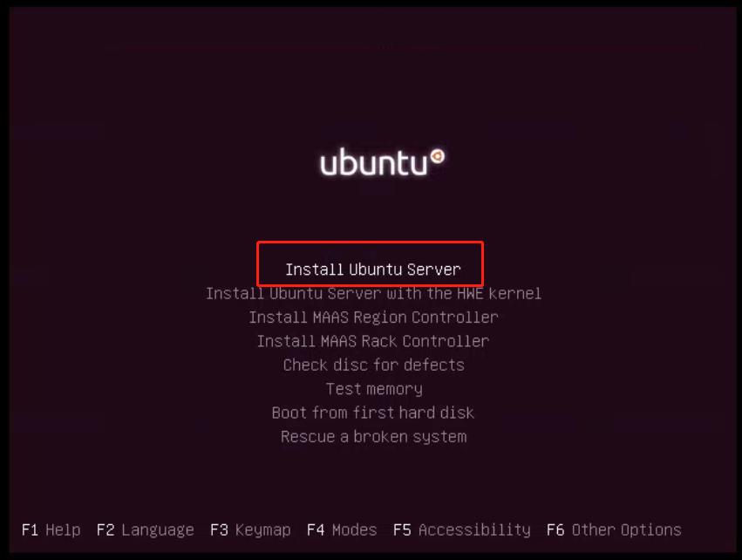The width and height of the screenshot is (742, 560).
Task: Select Install MAAS Region Controller option
Action: [373, 318]
